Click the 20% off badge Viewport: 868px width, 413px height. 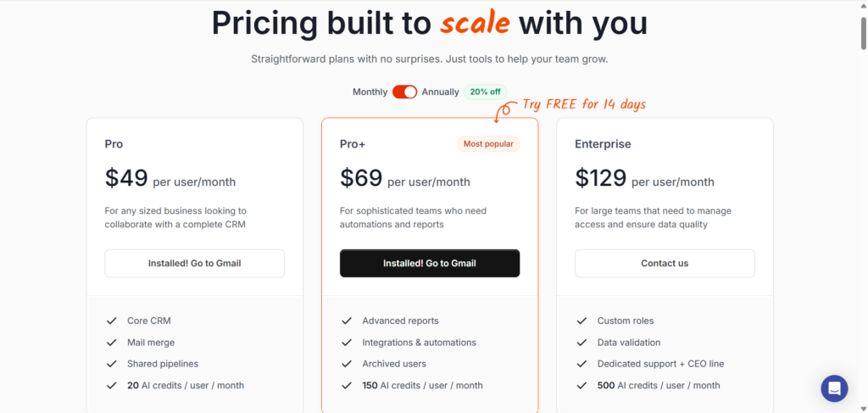[485, 92]
